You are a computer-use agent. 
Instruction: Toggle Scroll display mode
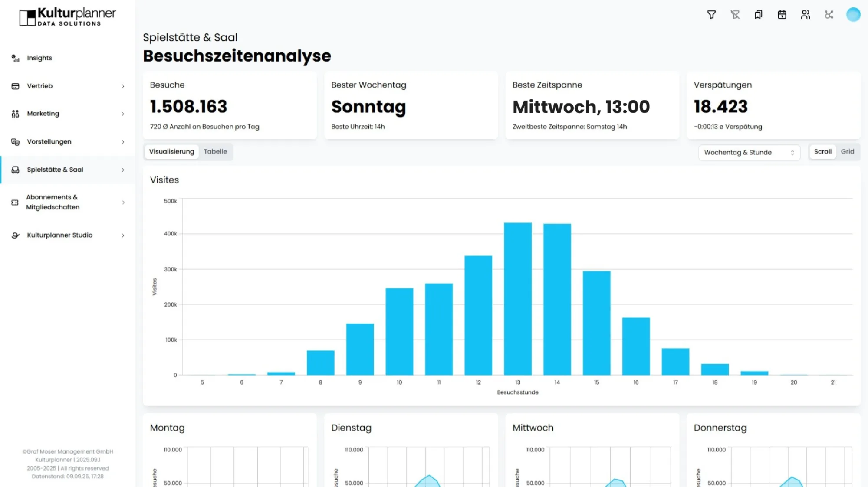pos(822,151)
